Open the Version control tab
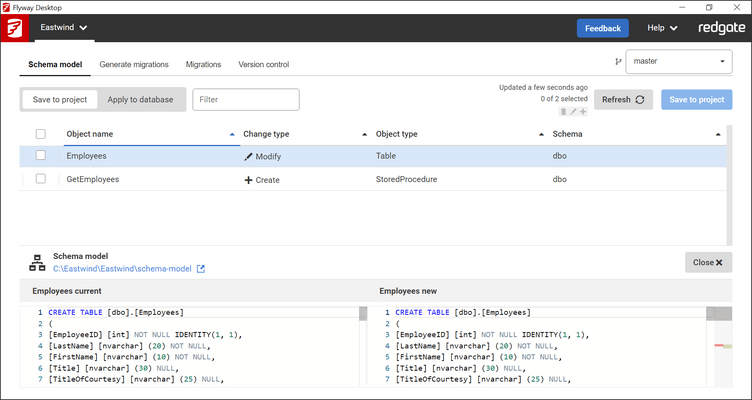 point(263,65)
